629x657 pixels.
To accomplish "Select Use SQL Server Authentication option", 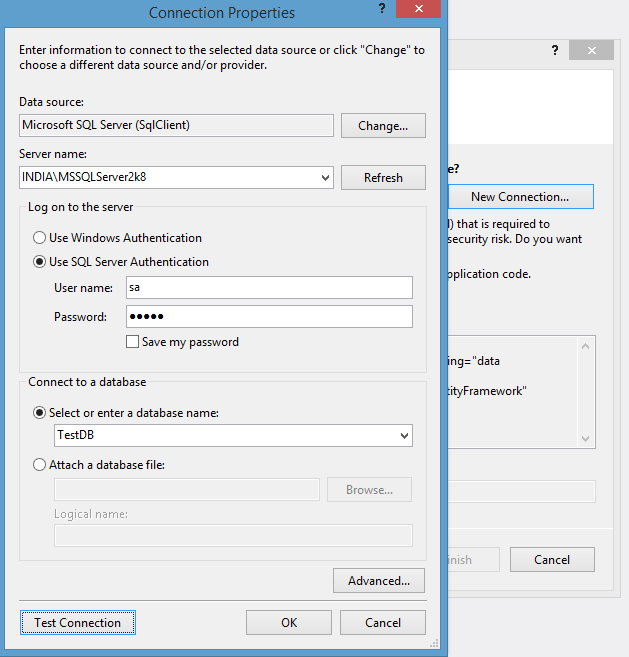I will click(x=40, y=262).
